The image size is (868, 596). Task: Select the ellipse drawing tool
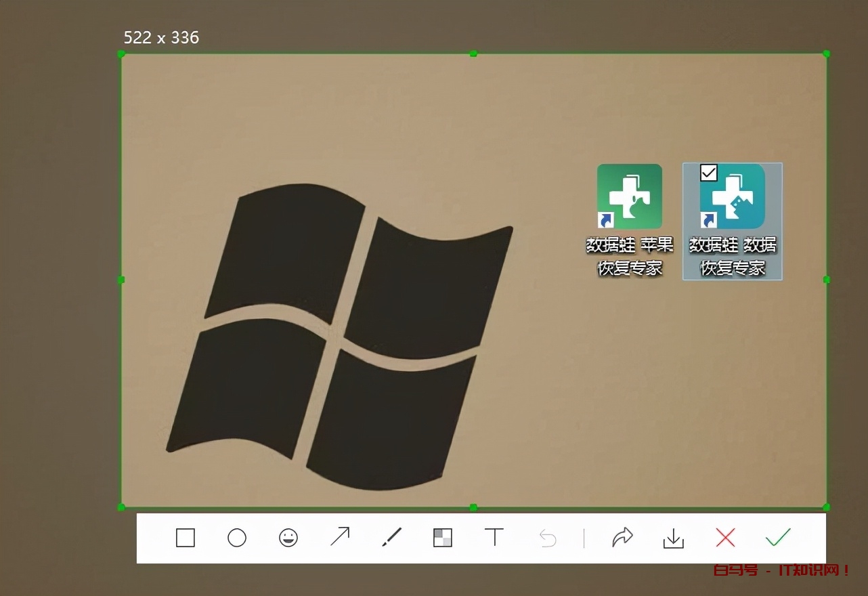(x=237, y=538)
